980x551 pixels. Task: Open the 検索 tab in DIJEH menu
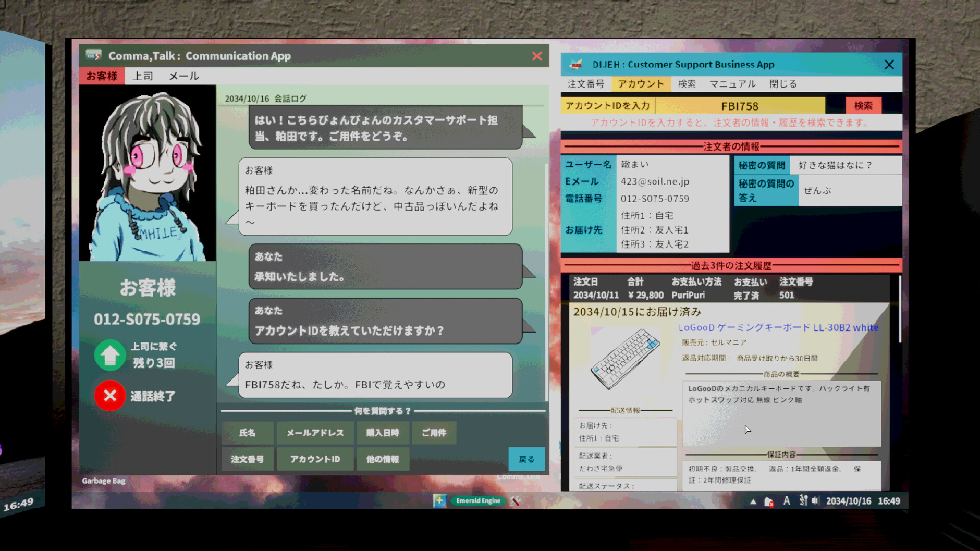point(687,84)
